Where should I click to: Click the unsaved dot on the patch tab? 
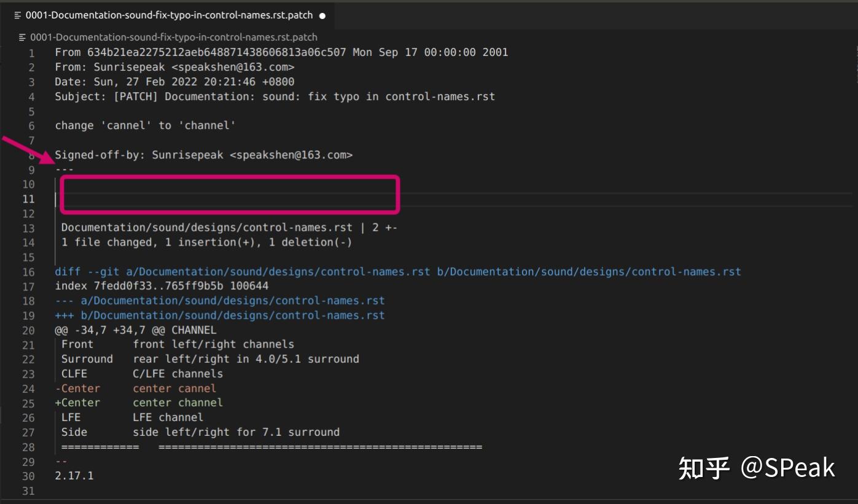coord(323,15)
